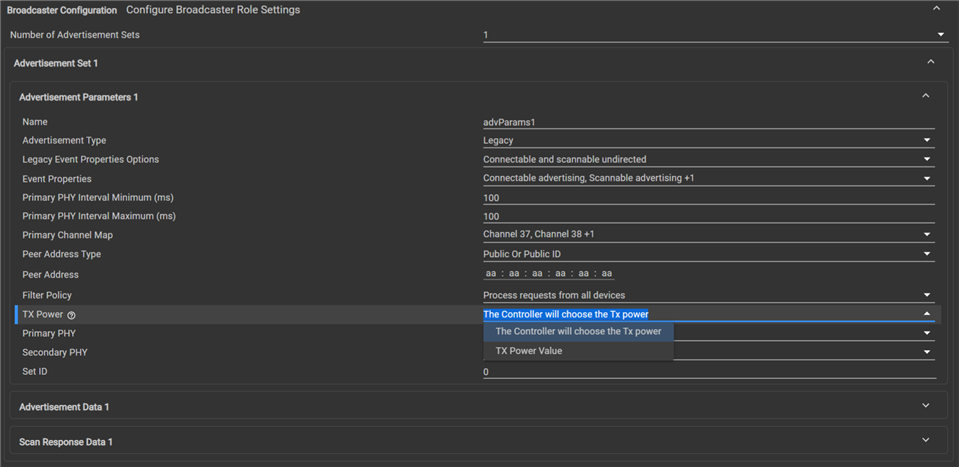The height and width of the screenshot is (467, 959).
Task: Click the 'Advertisement Set 1' heading
Action: [56, 63]
